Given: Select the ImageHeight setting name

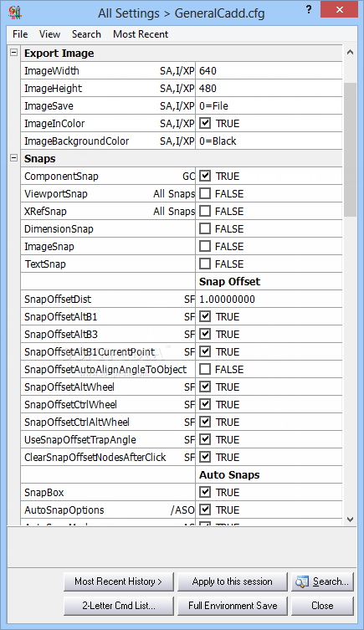Looking at the screenshot, I should coord(53,89).
